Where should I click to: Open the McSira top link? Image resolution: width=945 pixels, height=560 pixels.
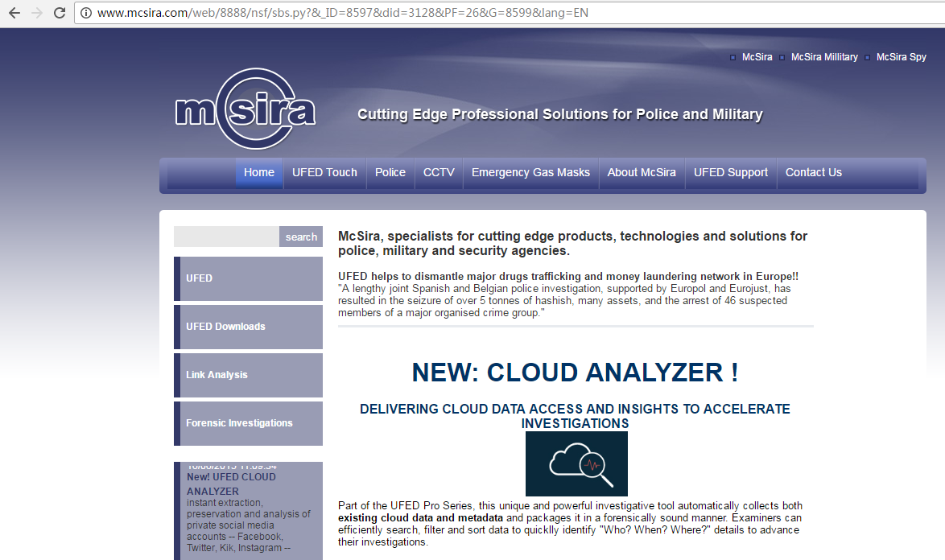click(757, 56)
